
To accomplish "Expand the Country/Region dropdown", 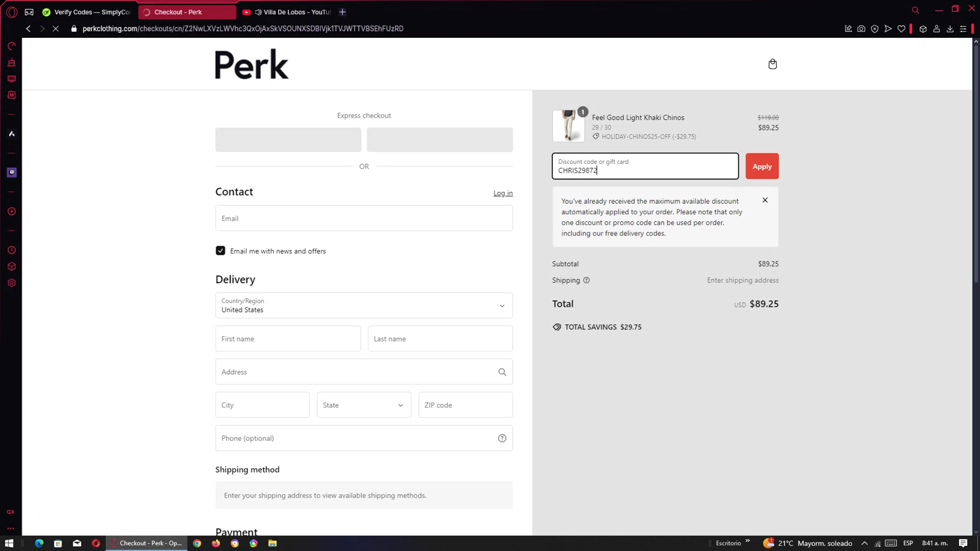I will [x=364, y=306].
